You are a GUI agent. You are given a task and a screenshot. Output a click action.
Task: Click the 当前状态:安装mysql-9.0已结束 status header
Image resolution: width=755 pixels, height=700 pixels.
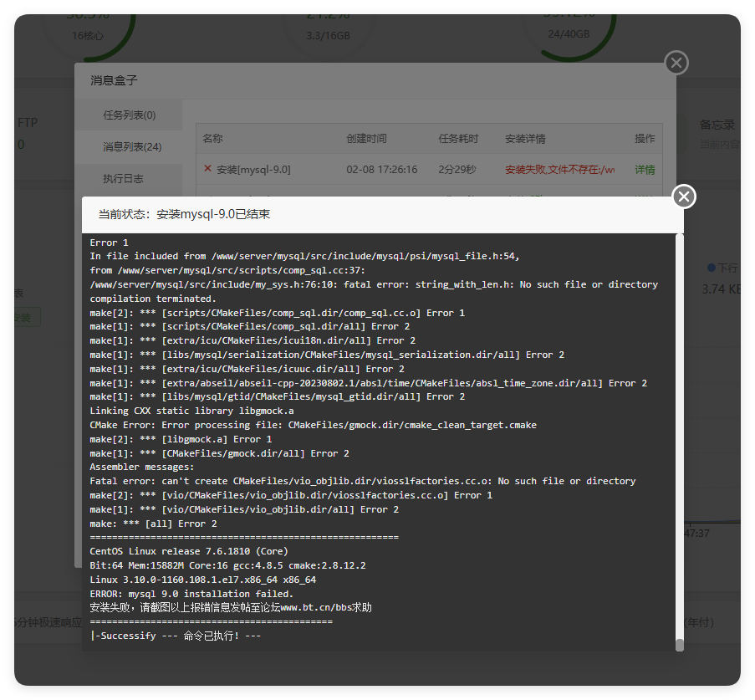pos(184,214)
